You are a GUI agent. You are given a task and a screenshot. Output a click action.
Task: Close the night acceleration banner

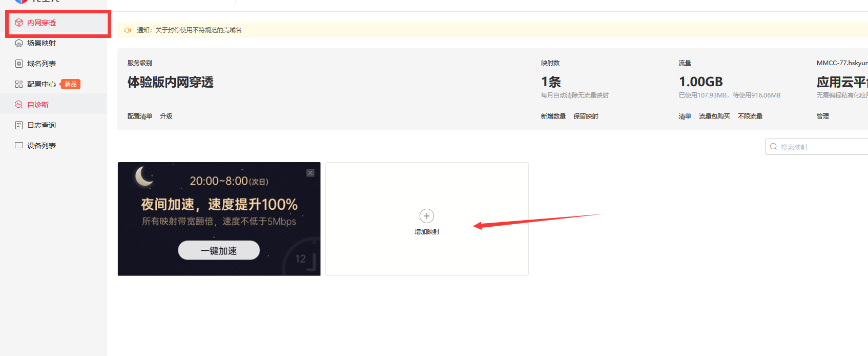coord(311,173)
